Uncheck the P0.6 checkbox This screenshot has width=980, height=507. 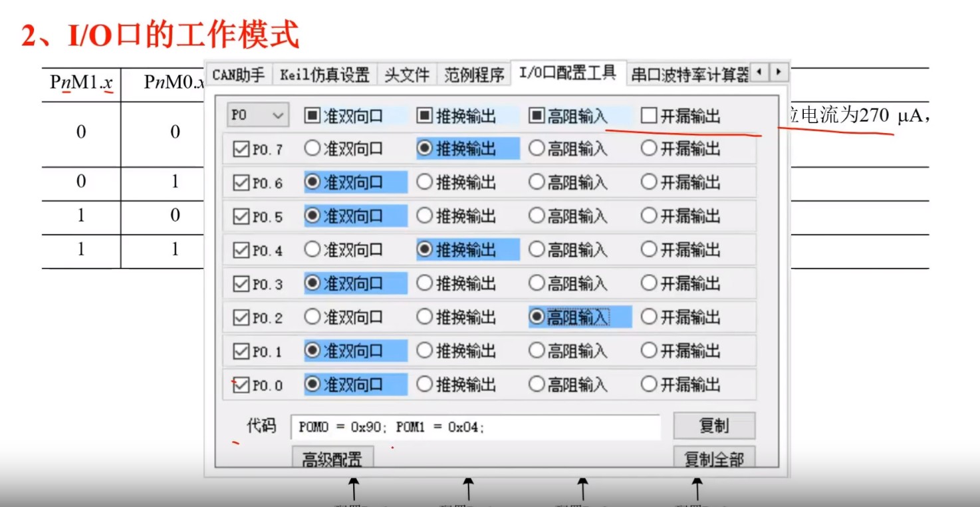pos(241,183)
